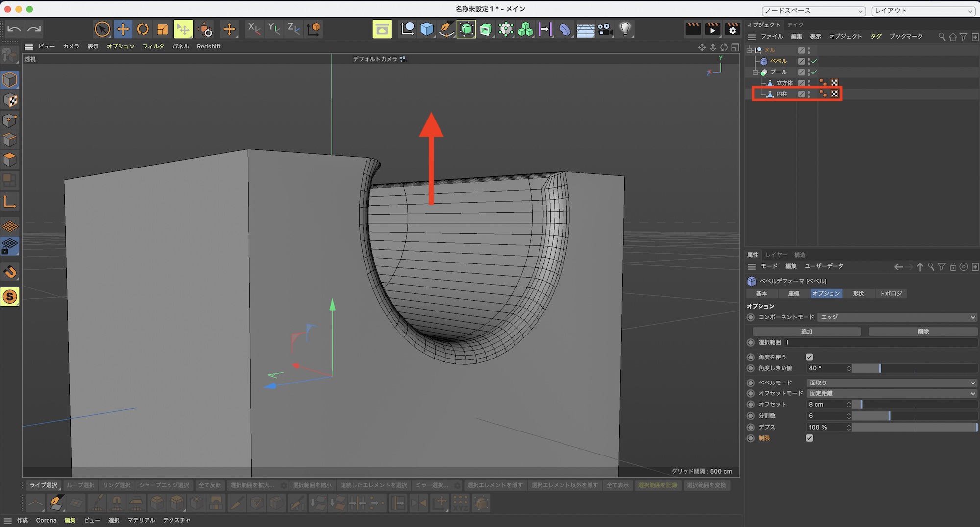980x527 pixels.
Task: Toggle the 角度を使う checkbox
Action: [x=809, y=357]
